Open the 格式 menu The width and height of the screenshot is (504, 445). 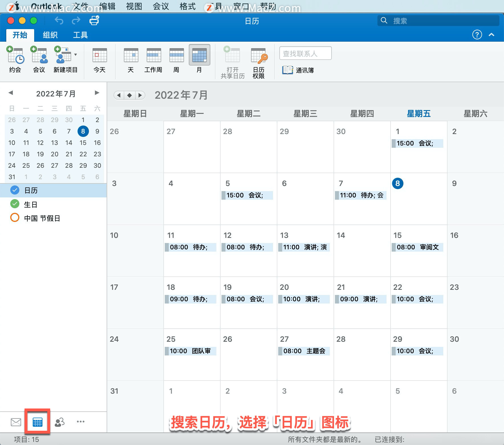click(x=188, y=6)
